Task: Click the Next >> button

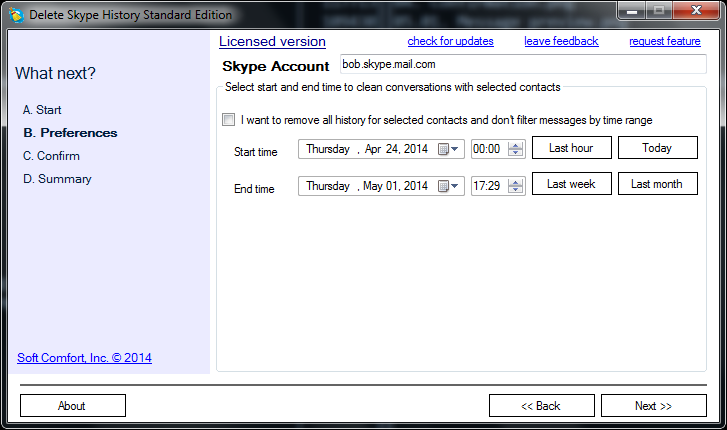Action: pyautogui.click(x=653, y=406)
